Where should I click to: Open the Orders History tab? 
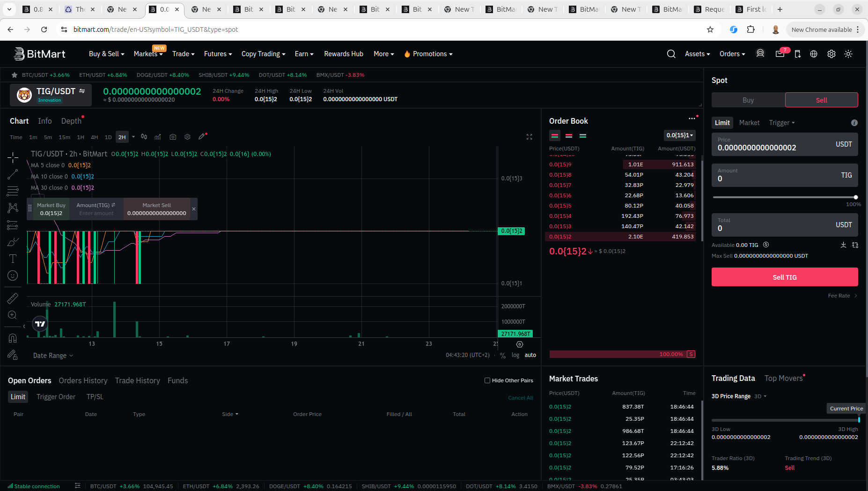[x=83, y=380]
